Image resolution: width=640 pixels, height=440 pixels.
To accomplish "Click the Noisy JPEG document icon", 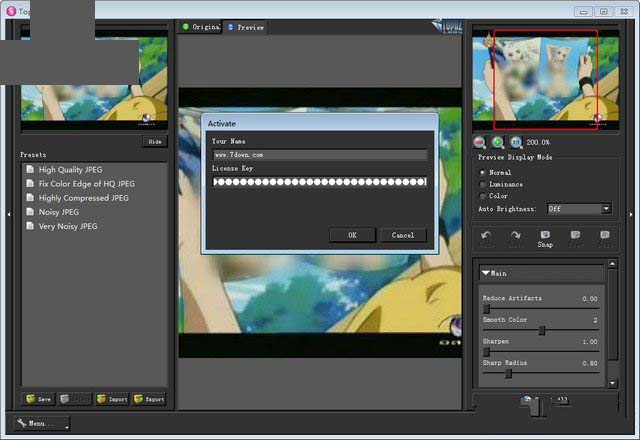I will tap(30, 211).
